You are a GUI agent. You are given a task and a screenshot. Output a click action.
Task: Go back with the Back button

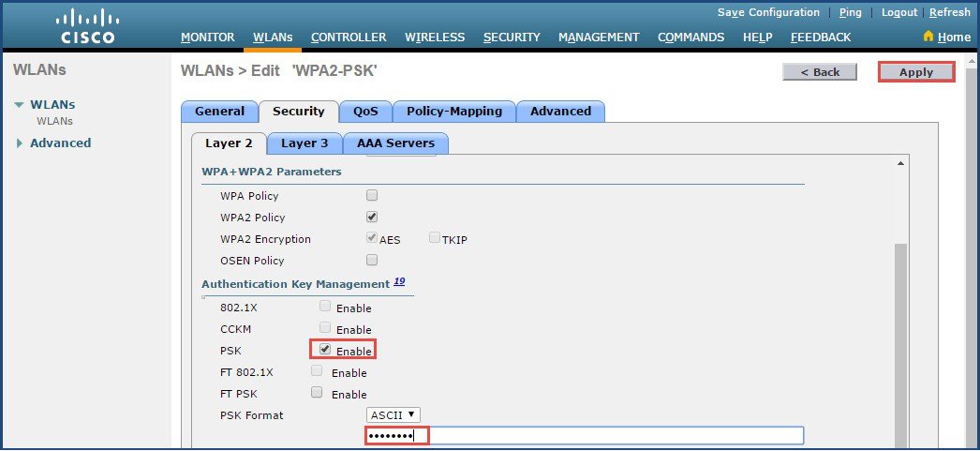point(820,72)
